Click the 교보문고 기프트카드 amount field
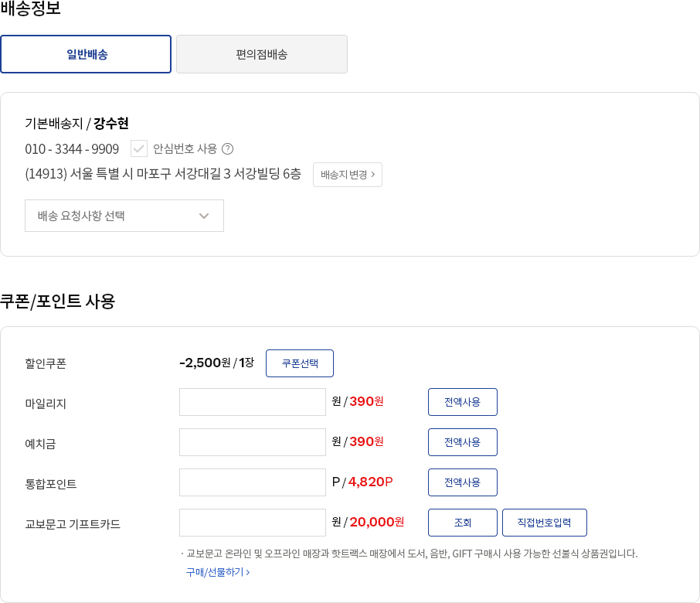700x603 pixels. tap(253, 523)
